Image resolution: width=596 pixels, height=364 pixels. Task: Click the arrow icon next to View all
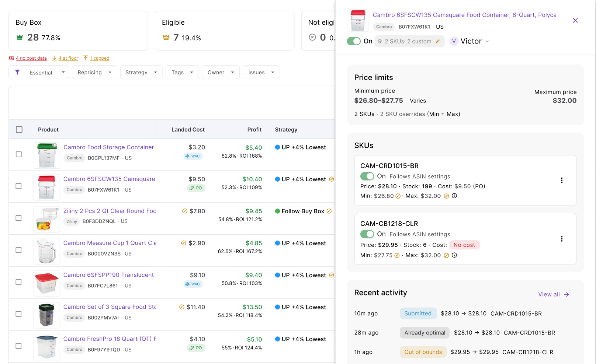(566, 294)
